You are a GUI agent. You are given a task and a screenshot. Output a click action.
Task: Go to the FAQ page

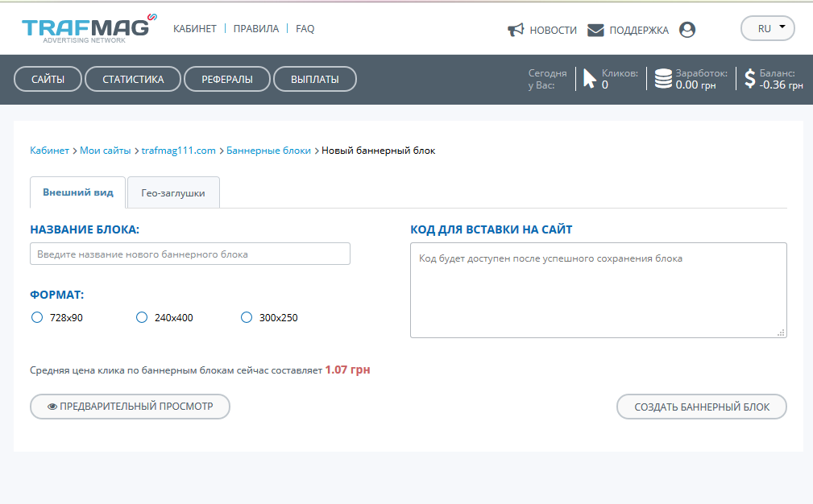pyautogui.click(x=305, y=29)
